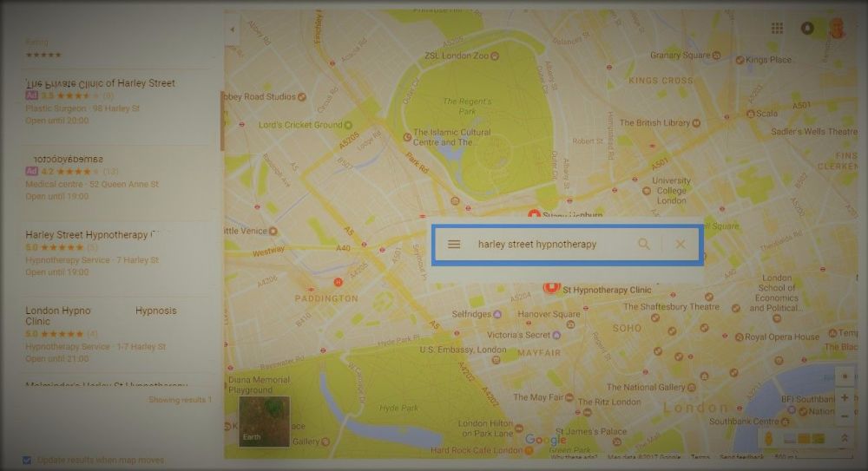Click the Hard Rock Cafe London marker
The width and height of the screenshot is (868, 471).
[x=529, y=450]
